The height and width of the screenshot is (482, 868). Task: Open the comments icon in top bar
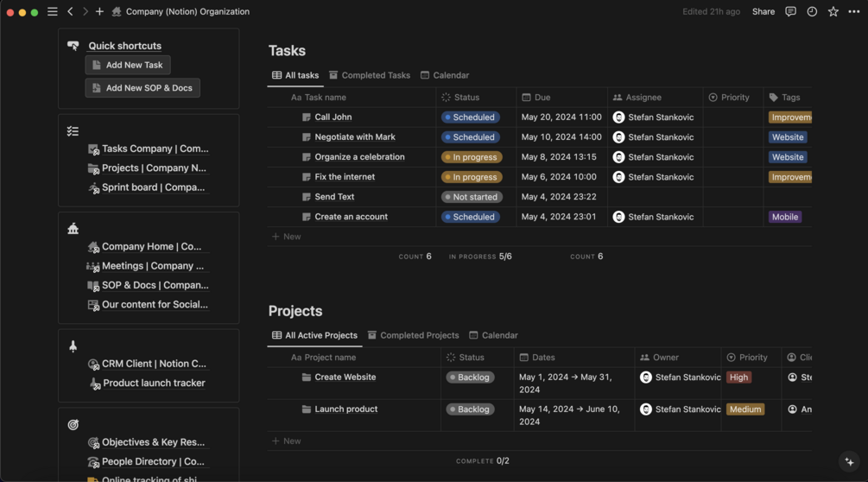(x=790, y=12)
